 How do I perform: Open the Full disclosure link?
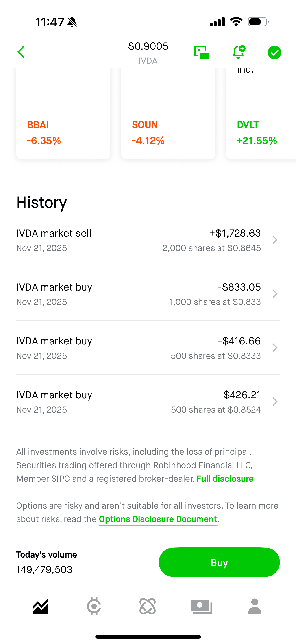pos(225,479)
